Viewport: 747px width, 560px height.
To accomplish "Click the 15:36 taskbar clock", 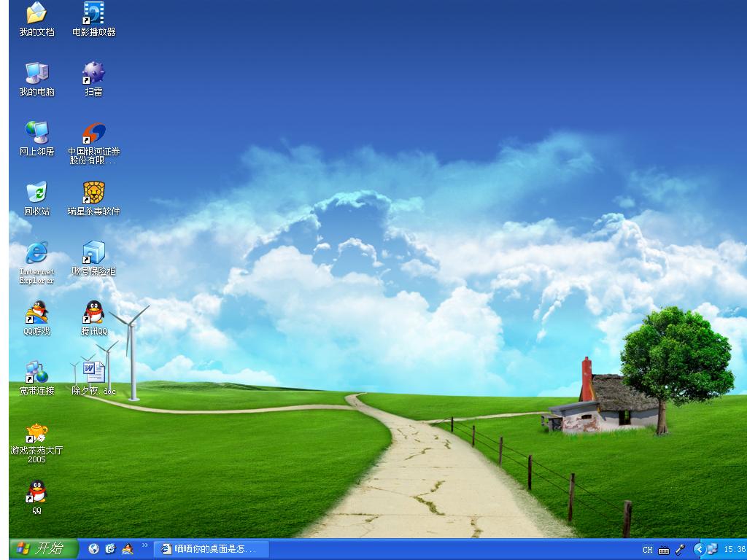I will point(735,549).
